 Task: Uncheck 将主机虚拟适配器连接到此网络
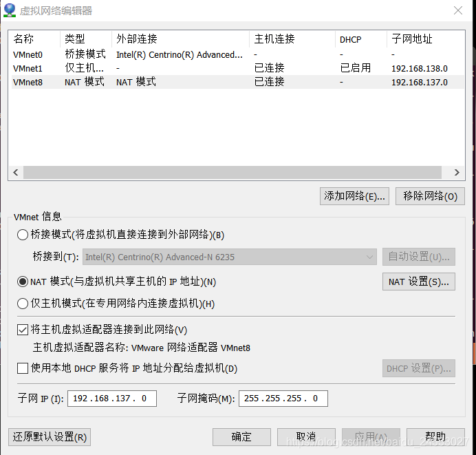[23, 330]
